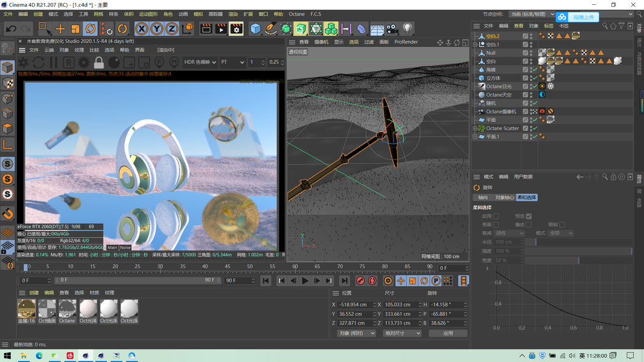Add a Camera object from the toolbar

point(392,29)
